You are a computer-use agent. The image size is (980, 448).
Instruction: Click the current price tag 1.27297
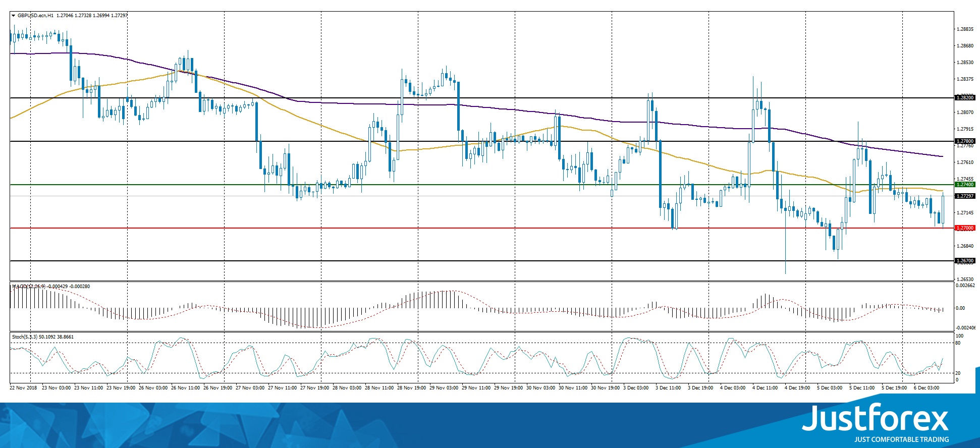[x=965, y=196]
